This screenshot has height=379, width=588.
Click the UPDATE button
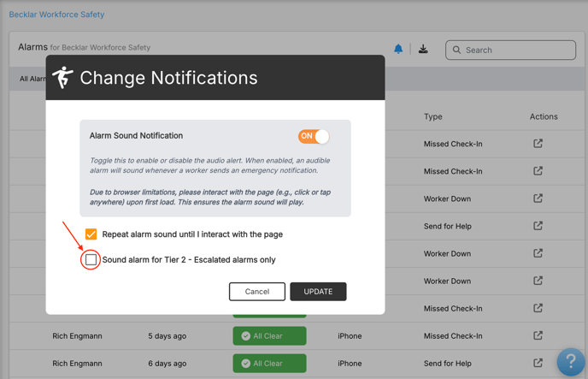click(x=318, y=292)
